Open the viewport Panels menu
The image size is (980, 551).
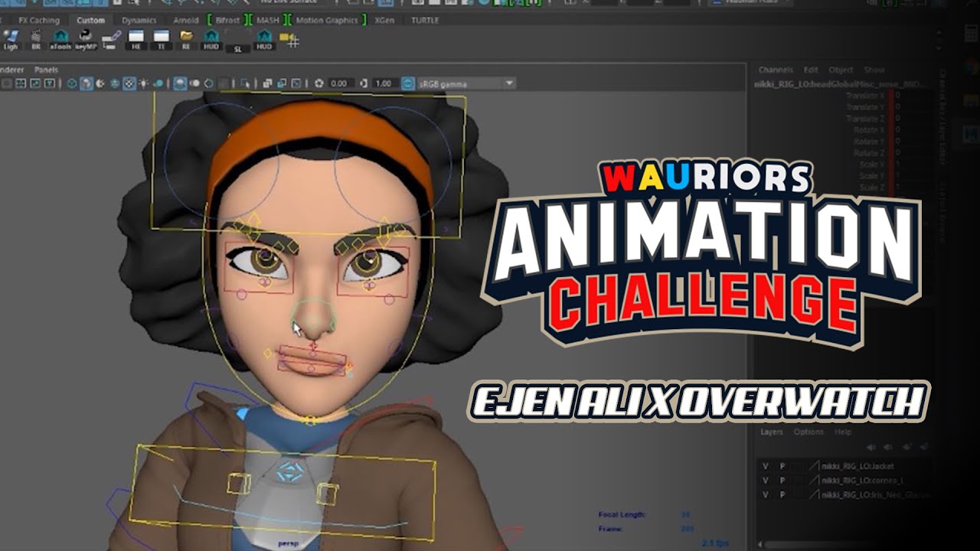pyautogui.click(x=46, y=70)
